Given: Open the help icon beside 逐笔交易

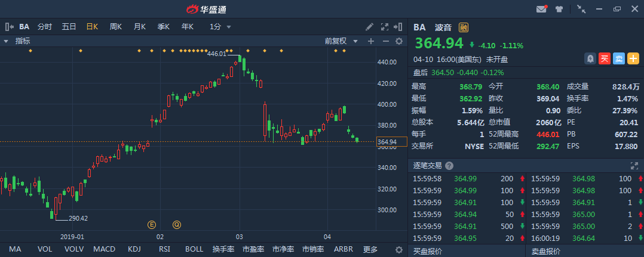Looking at the screenshot, I should (x=449, y=166).
